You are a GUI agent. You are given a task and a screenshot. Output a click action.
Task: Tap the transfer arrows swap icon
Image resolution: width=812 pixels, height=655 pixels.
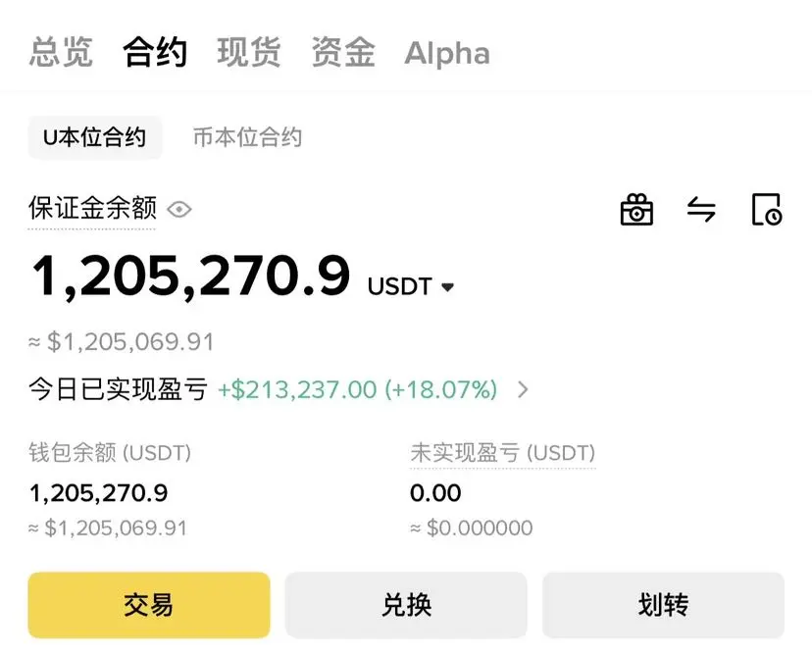701,210
